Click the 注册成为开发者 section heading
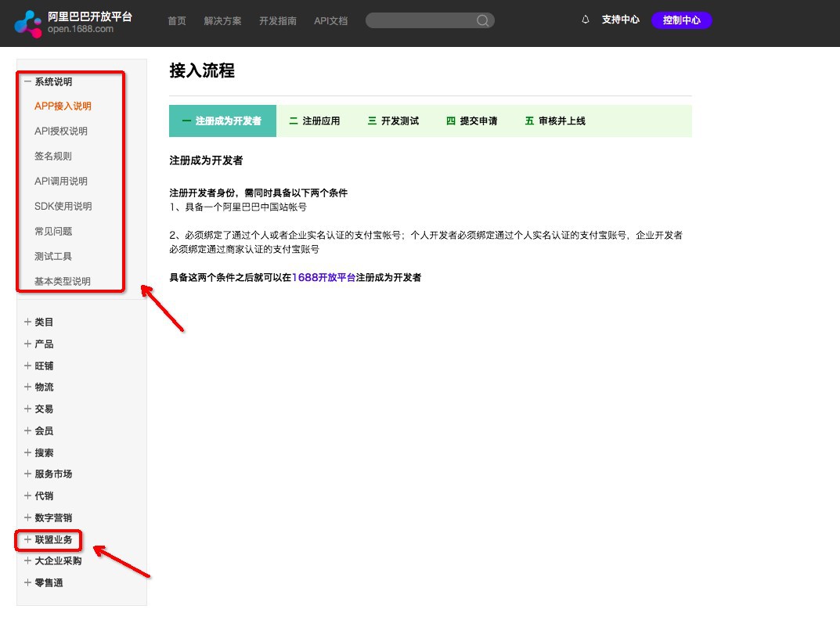The image size is (840, 620). [x=206, y=160]
